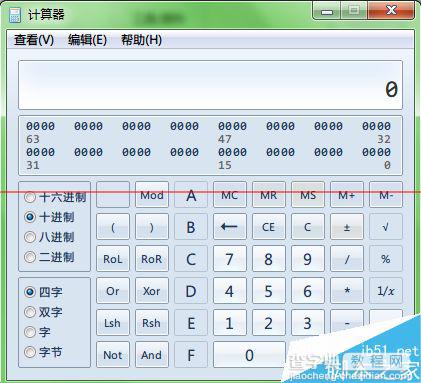Viewport: 421px width, 383px height.
Task: Click the Xor button
Action: click(x=152, y=291)
